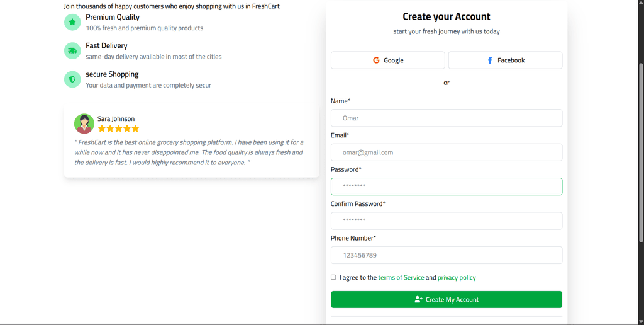
Task: Click the five-star rating icons
Action: click(x=118, y=128)
